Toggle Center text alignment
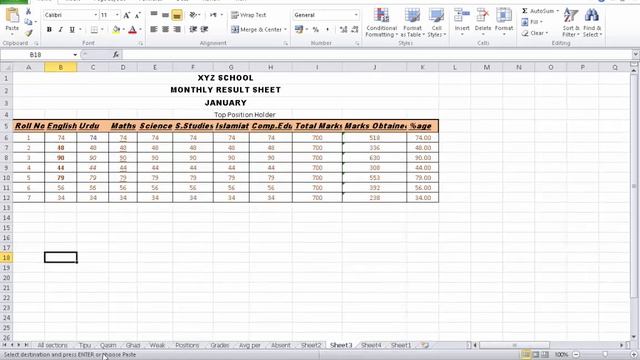This screenshot has width=640, height=360. [x=165, y=29]
